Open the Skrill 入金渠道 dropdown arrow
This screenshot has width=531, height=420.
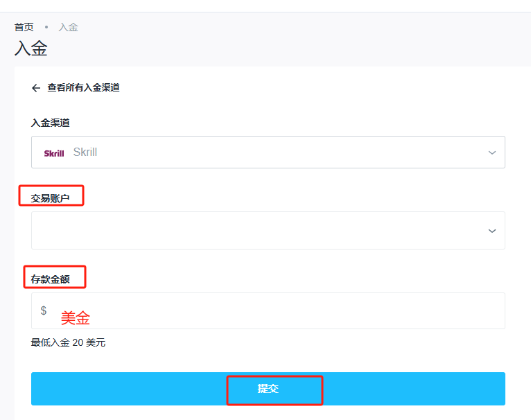pyautogui.click(x=492, y=152)
